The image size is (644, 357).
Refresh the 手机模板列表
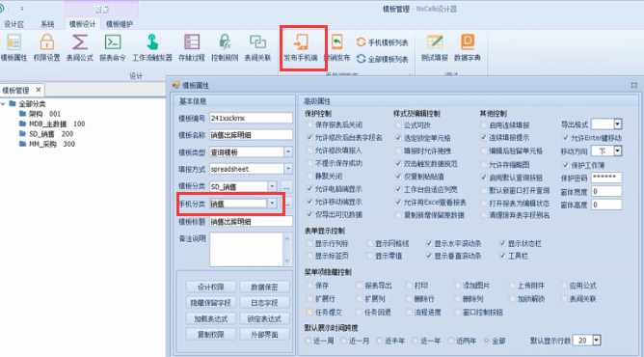point(383,42)
